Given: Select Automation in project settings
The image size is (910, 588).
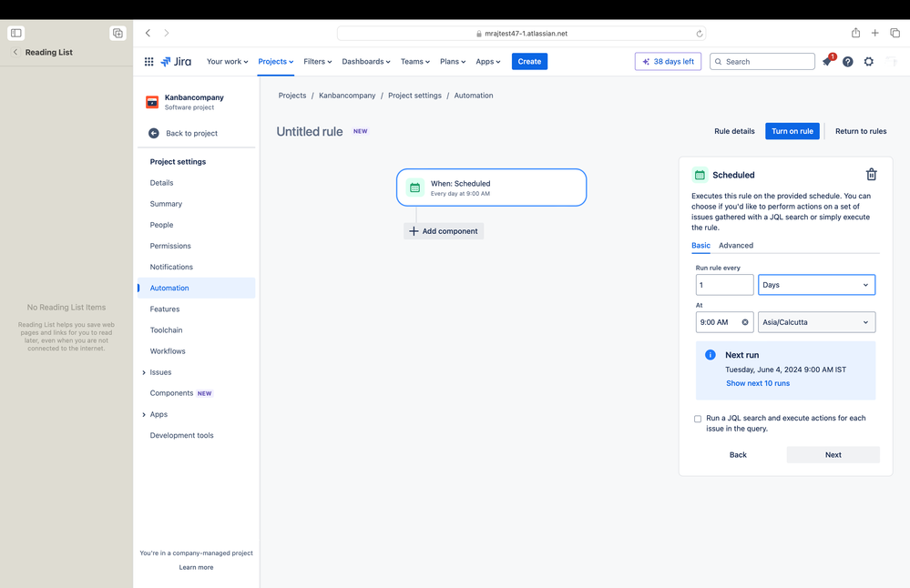Looking at the screenshot, I should 196,289.
